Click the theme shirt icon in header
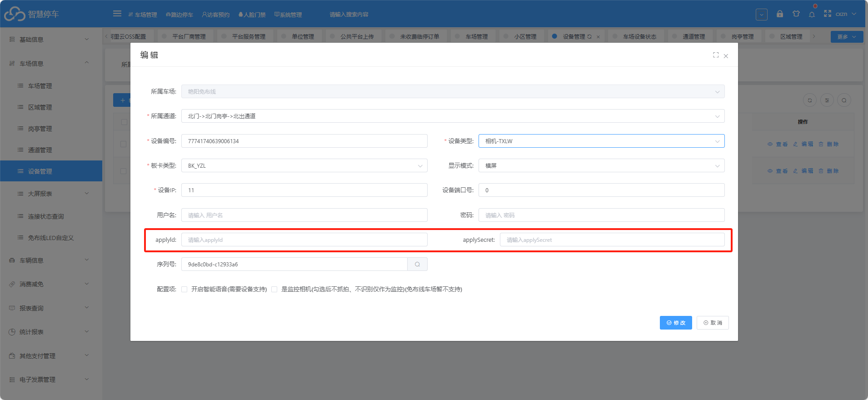Viewport: 868px width, 400px height. pos(796,14)
